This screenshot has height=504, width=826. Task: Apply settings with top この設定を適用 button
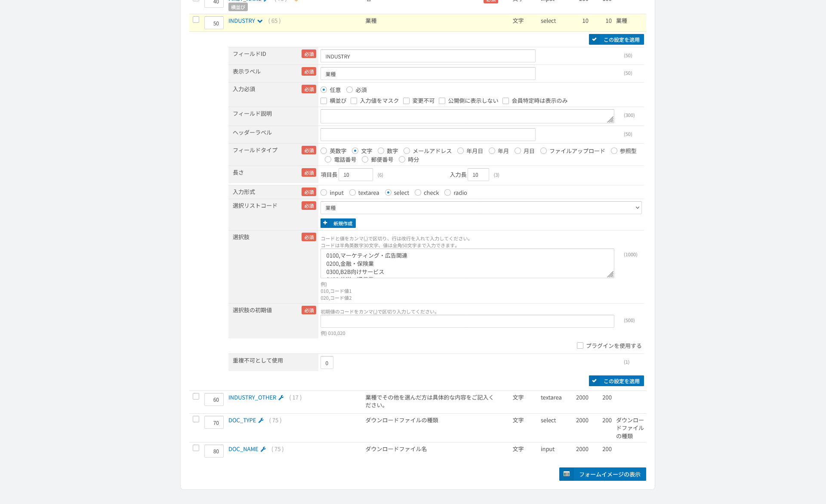coord(616,40)
